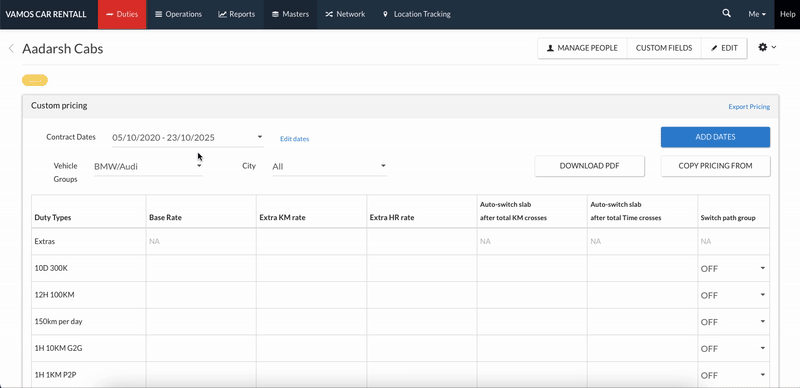Click VAMOS CAR RENTALL brand title
The height and width of the screenshot is (388, 800).
[46, 14]
